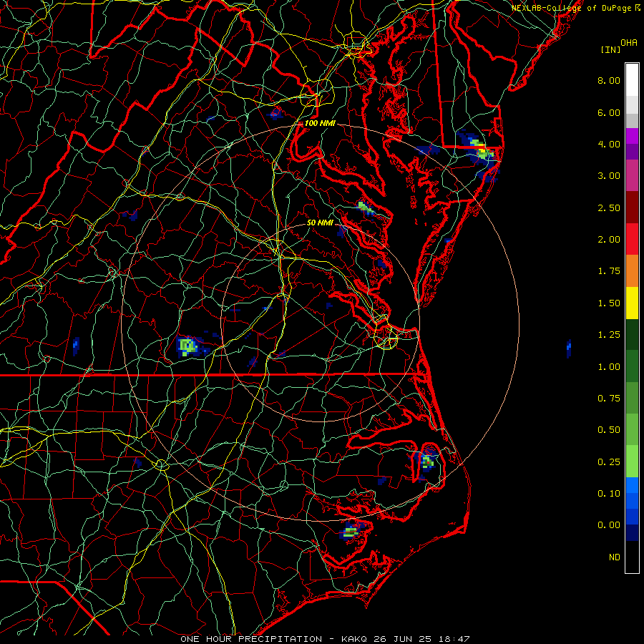
Task: Pick the darkest green swatch on the scale
Action: (x=632, y=335)
